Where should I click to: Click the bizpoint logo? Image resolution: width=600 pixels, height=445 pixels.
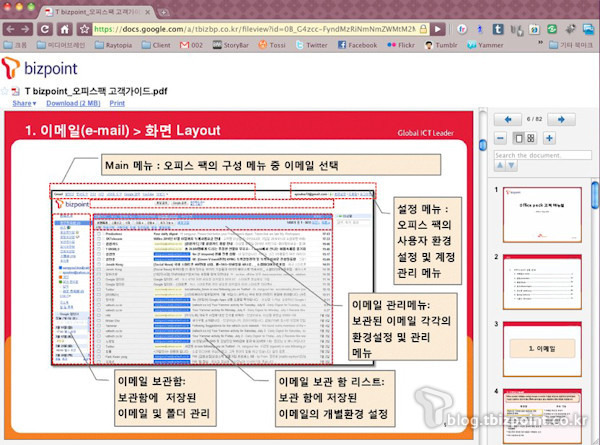(x=39, y=68)
